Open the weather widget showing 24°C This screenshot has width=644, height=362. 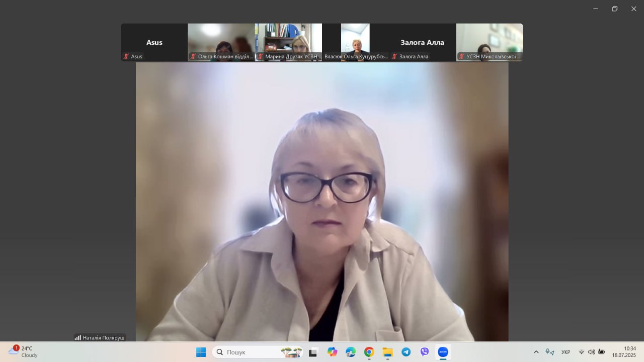tap(24, 351)
